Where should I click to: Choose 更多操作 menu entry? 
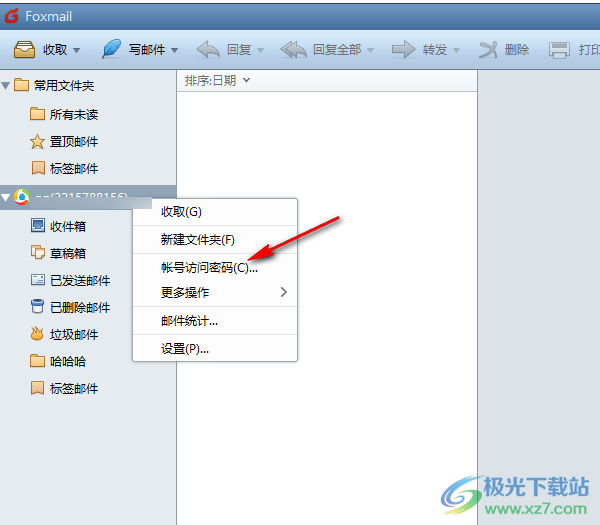coord(215,292)
